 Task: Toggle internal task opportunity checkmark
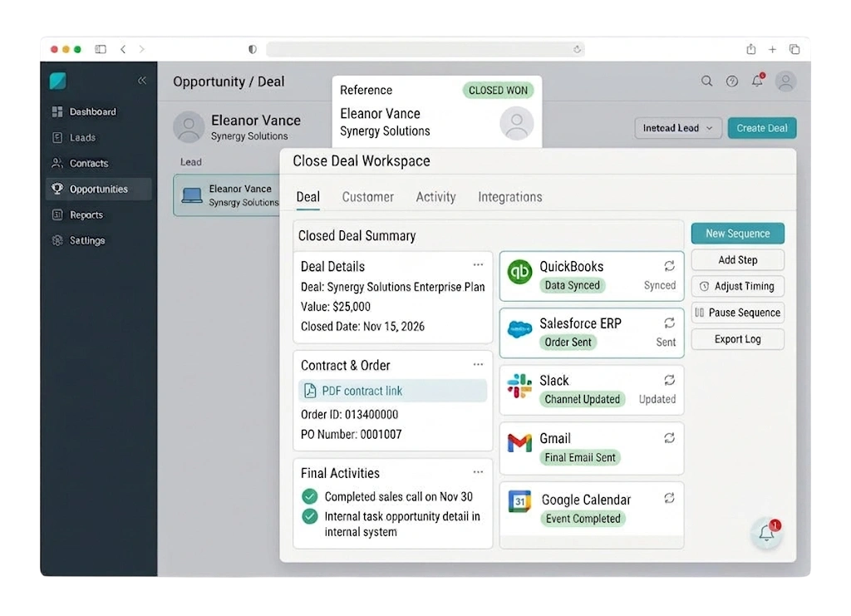click(x=309, y=516)
